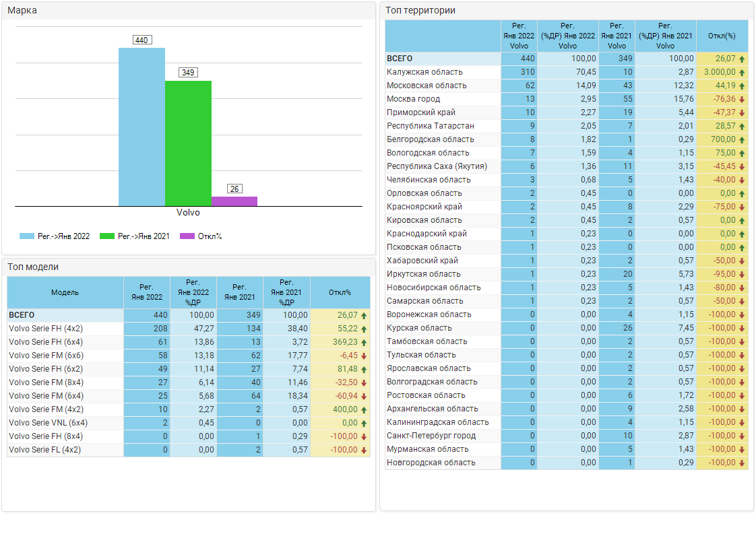Click the green arrow in territories ВСЕГО row

742,59
